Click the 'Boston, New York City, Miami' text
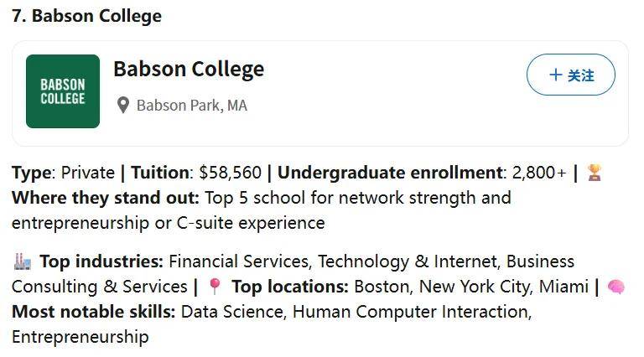This screenshot has height=357, width=644. (471, 287)
